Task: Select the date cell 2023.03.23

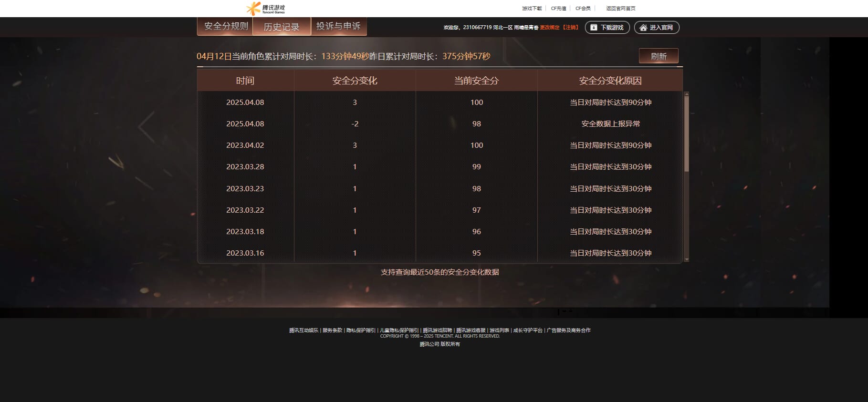Action: point(245,189)
